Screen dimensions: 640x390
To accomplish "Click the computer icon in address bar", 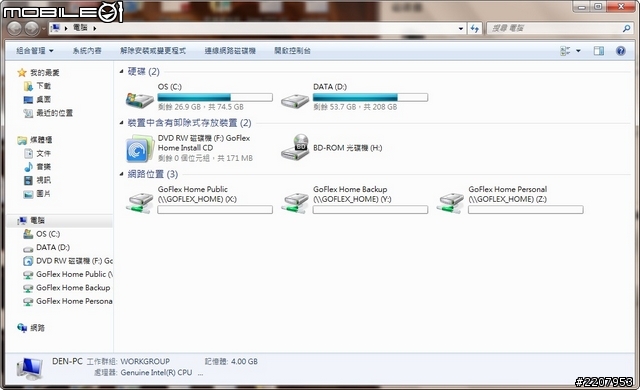I will [55, 28].
